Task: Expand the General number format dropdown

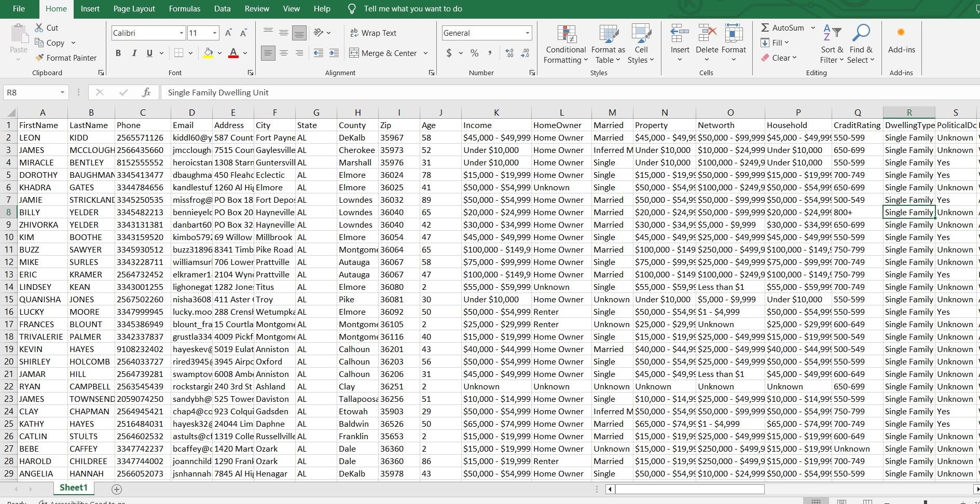Action: (527, 33)
